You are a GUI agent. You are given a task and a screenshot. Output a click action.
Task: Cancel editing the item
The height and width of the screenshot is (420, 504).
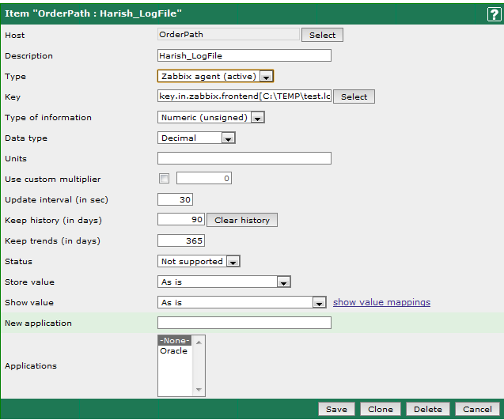477,410
